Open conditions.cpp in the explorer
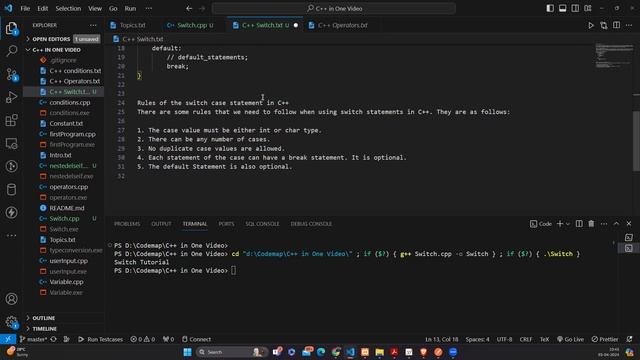Image resolution: width=640 pixels, height=360 pixels. 69,102
